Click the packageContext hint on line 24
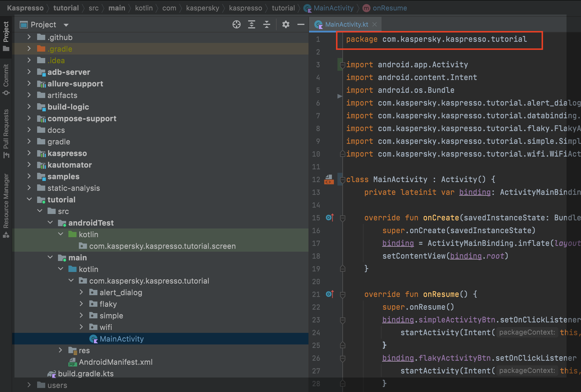This screenshot has width=581, height=392. point(527,332)
